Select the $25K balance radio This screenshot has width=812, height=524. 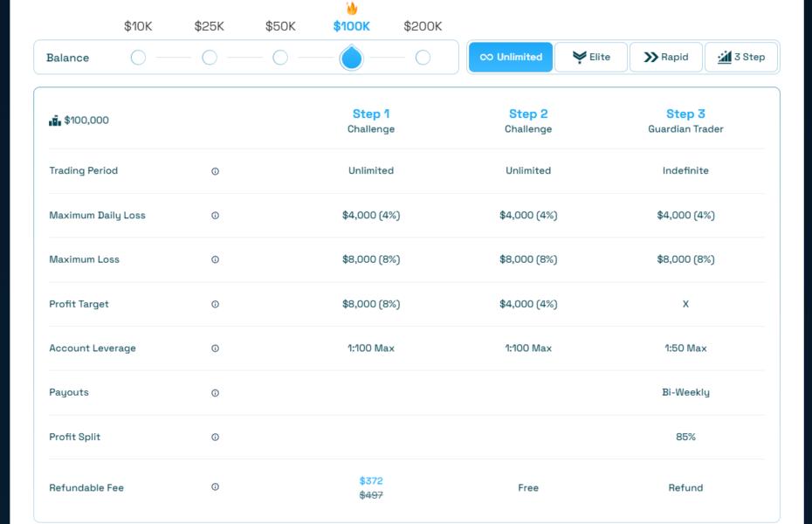click(210, 58)
